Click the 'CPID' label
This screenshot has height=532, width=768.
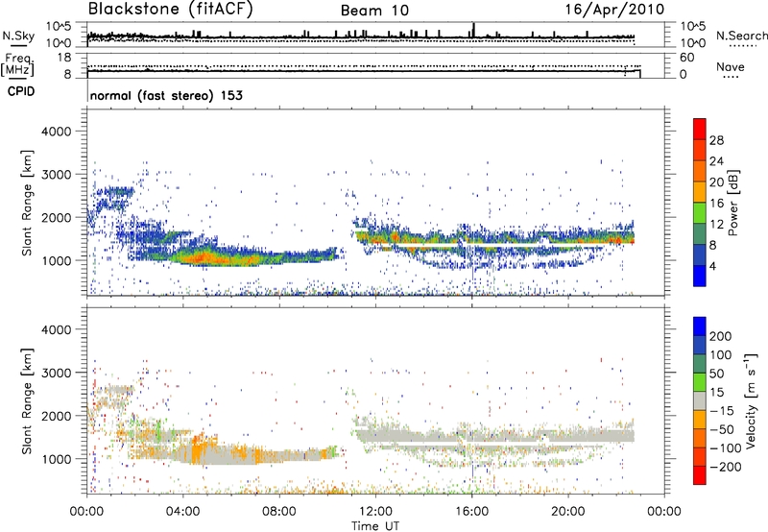tap(21, 91)
